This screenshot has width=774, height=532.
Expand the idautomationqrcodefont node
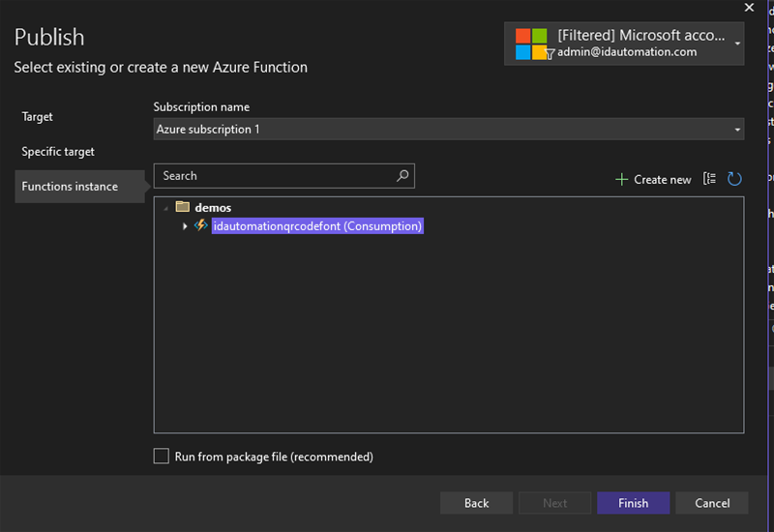click(x=185, y=226)
